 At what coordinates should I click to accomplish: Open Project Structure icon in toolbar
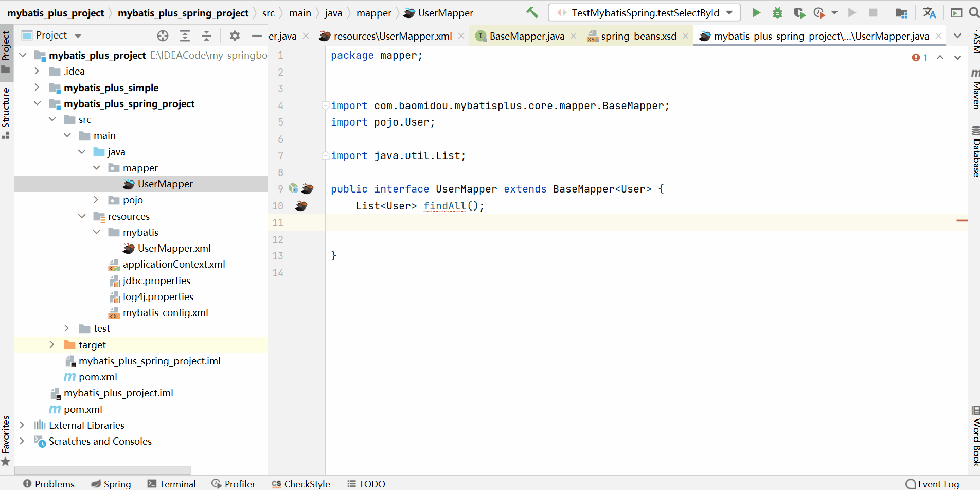click(x=901, y=13)
